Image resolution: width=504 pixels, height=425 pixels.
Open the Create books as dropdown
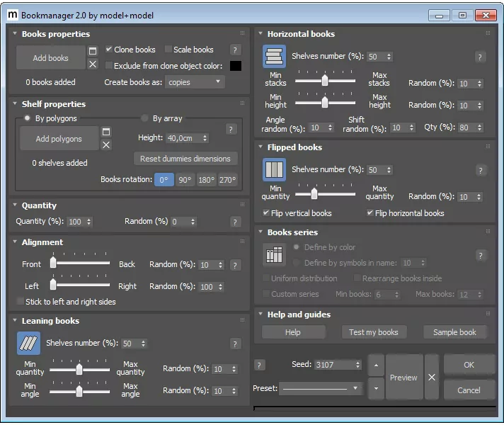pos(195,82)
